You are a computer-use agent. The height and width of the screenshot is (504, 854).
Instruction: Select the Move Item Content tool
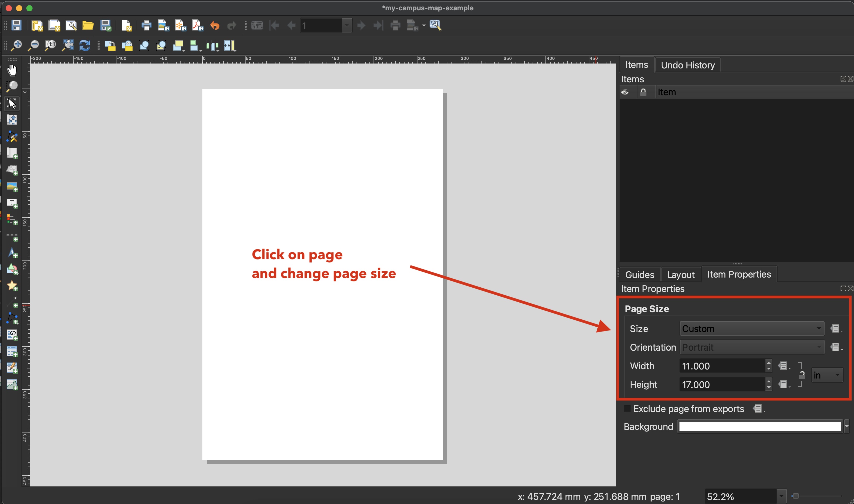coord(12,120)
